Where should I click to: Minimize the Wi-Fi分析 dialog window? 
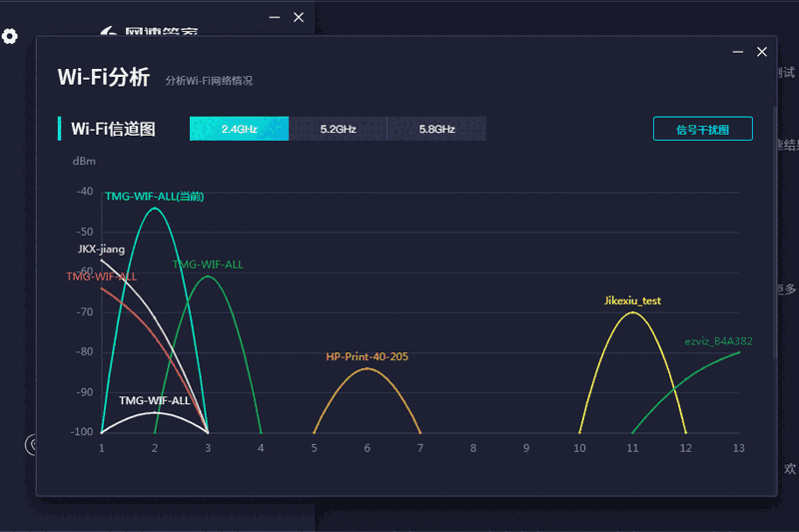(x=738, y=52)
